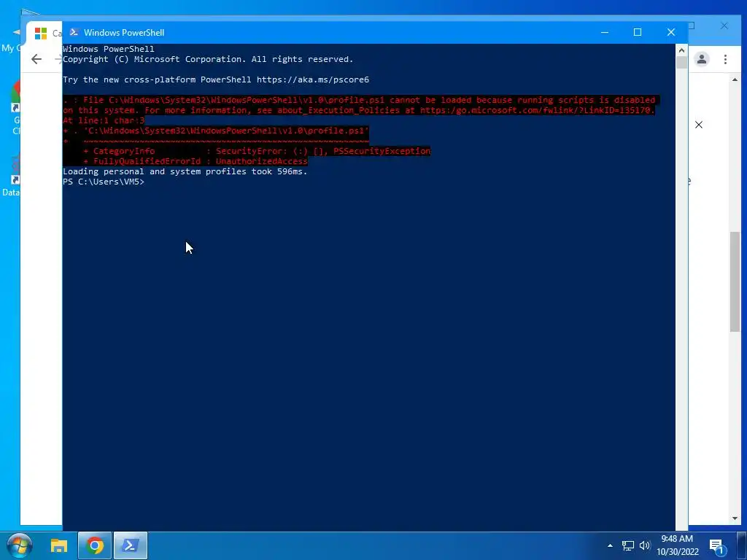Minimize the Windows PowerShell window
This screenshot has width=747, height=560.
(605, 32)
